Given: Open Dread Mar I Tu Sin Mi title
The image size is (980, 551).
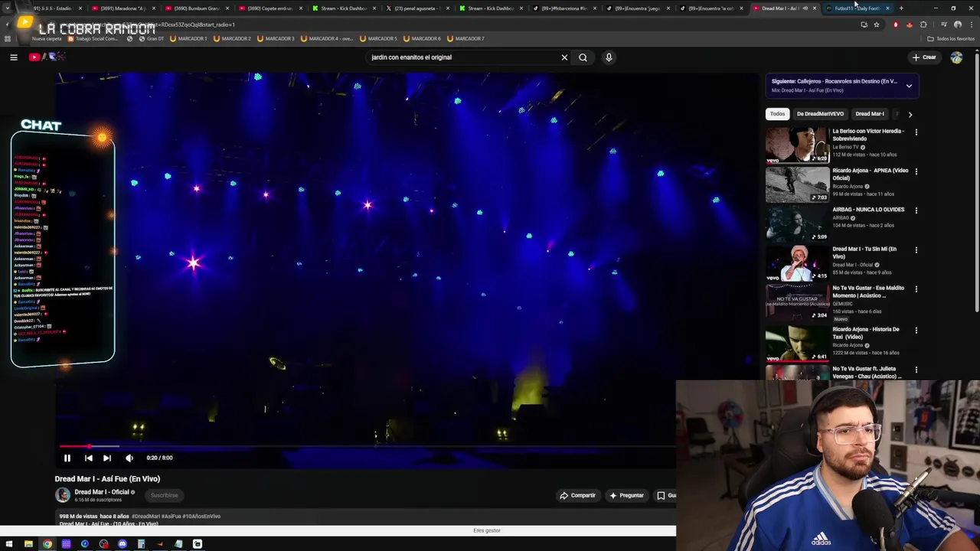Looking at the screenshot, I should point(864,253).
